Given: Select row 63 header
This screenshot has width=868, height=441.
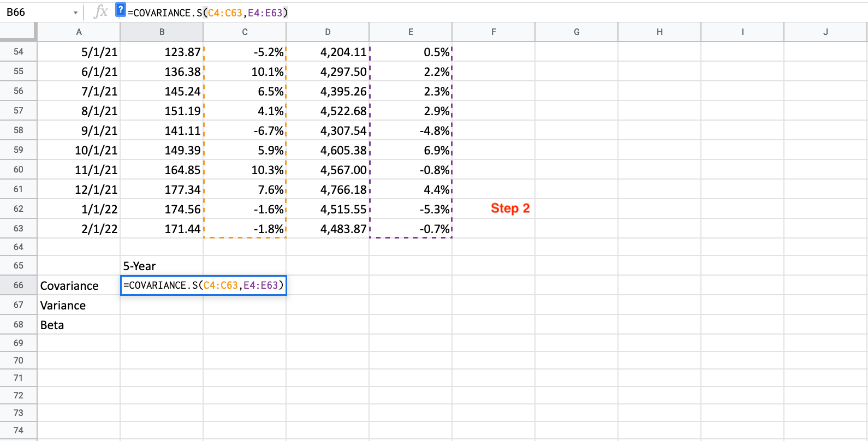Looking at the screenshot, I should (19, 229).
